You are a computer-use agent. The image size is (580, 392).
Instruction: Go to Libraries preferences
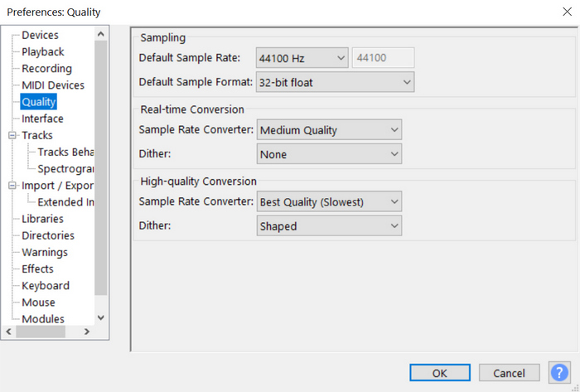tap(42, 219)
